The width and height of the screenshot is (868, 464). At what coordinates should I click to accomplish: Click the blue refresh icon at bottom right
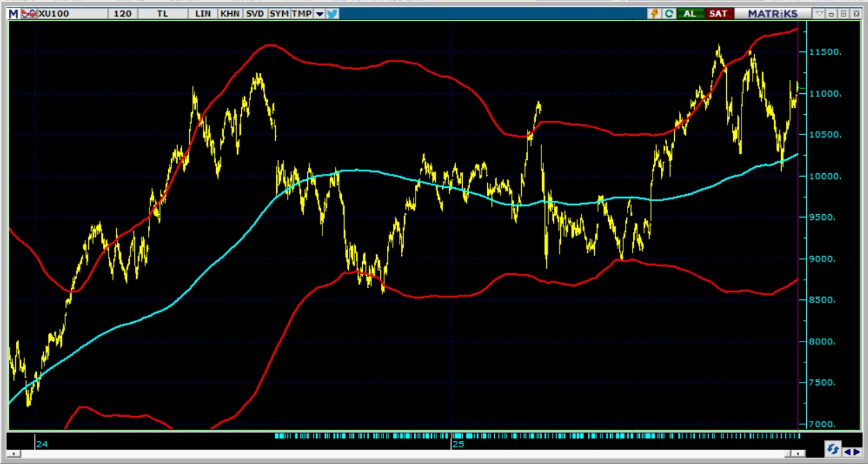(832, 447)
